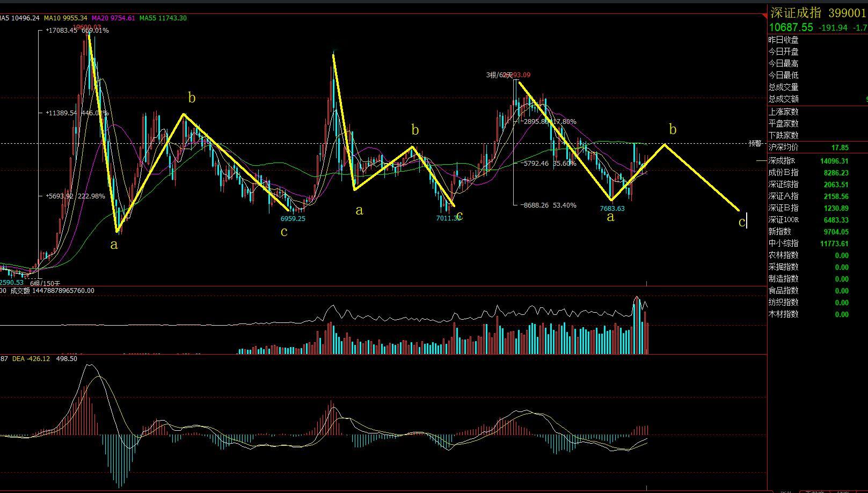
Task: Click the MA55 11743.30 indicator label
Action: tap(163, 18)
